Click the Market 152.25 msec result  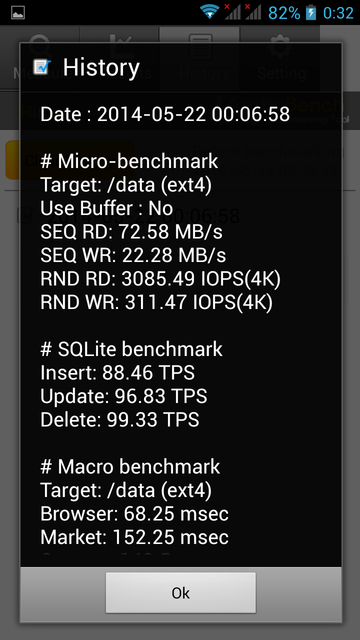point(134,537)
